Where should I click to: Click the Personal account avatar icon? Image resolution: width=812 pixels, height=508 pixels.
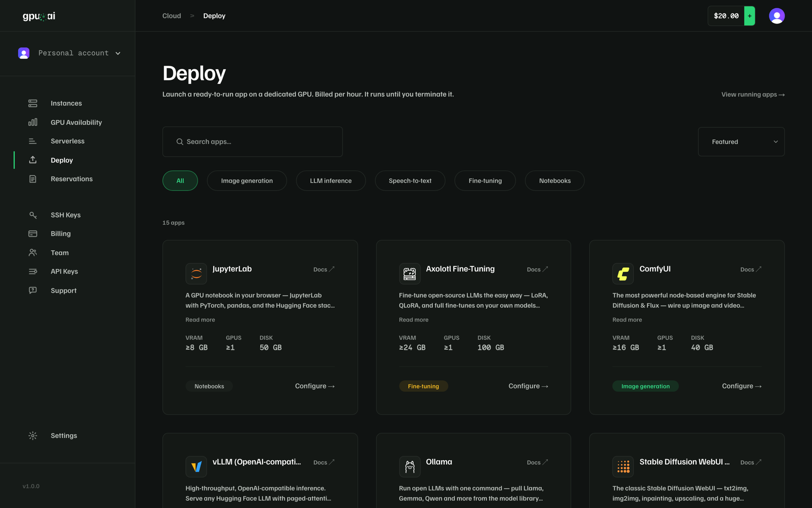(x=24, y=53)
